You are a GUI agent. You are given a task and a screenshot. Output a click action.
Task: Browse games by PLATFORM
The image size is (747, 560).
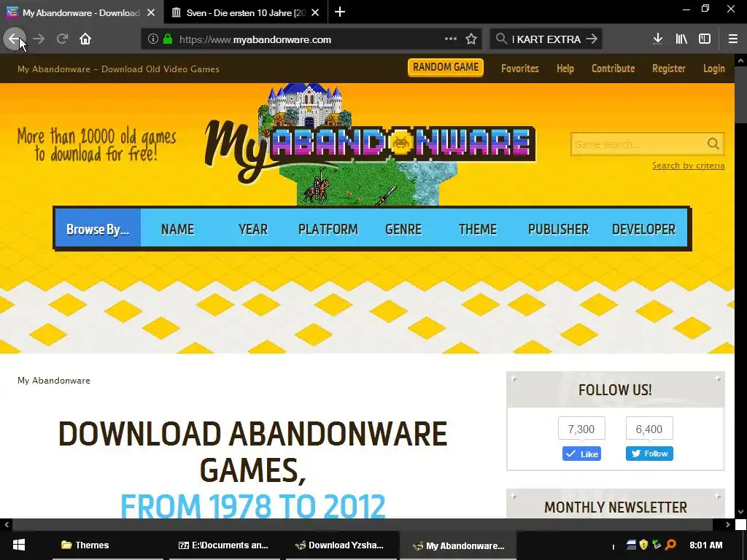click(x=328, y=229)
